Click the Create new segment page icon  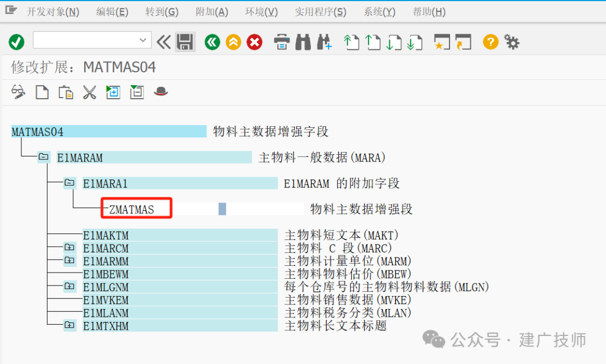coord(42,92)
